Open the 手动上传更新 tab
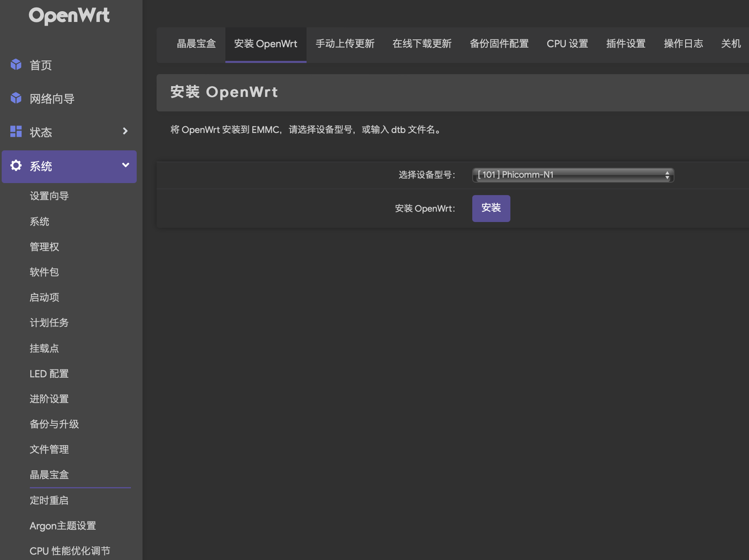 (345, 44)
